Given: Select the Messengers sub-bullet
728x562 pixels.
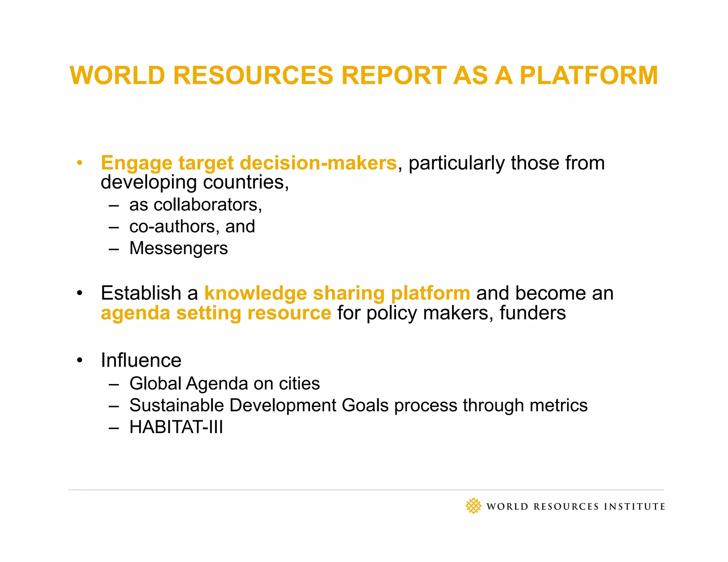Looking at the screenshot, I should [x=178, y=248].
